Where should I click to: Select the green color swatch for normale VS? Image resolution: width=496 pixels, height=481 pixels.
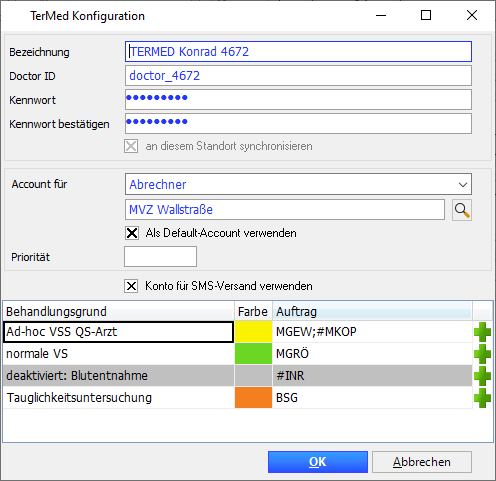(253, 354)
